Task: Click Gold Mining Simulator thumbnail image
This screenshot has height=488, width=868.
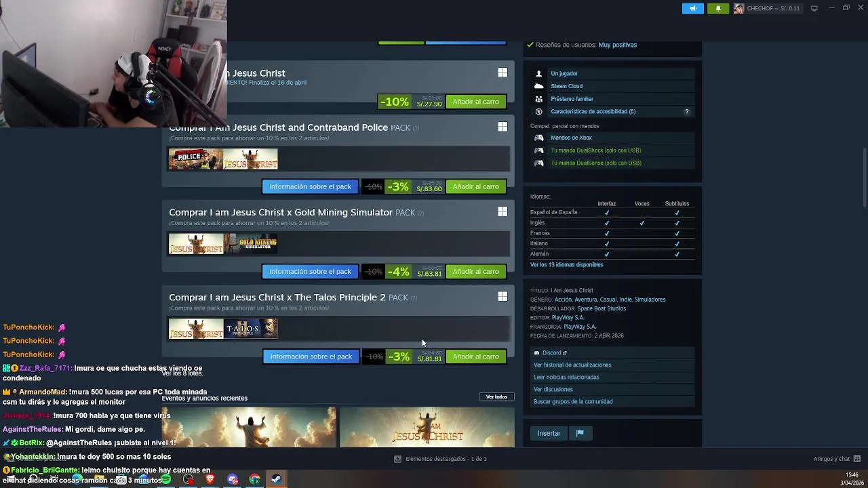Action: tap(251, 244)
